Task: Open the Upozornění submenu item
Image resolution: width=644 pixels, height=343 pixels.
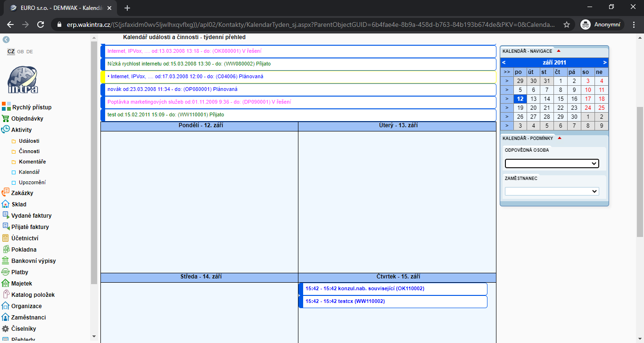Action: [x=32, y=182]
